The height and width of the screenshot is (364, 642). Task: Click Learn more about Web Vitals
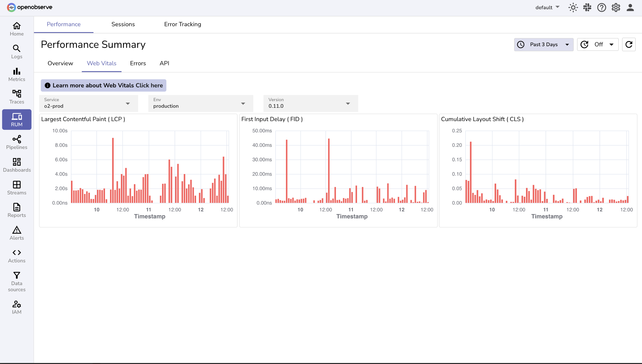click(x=103, y=85)
